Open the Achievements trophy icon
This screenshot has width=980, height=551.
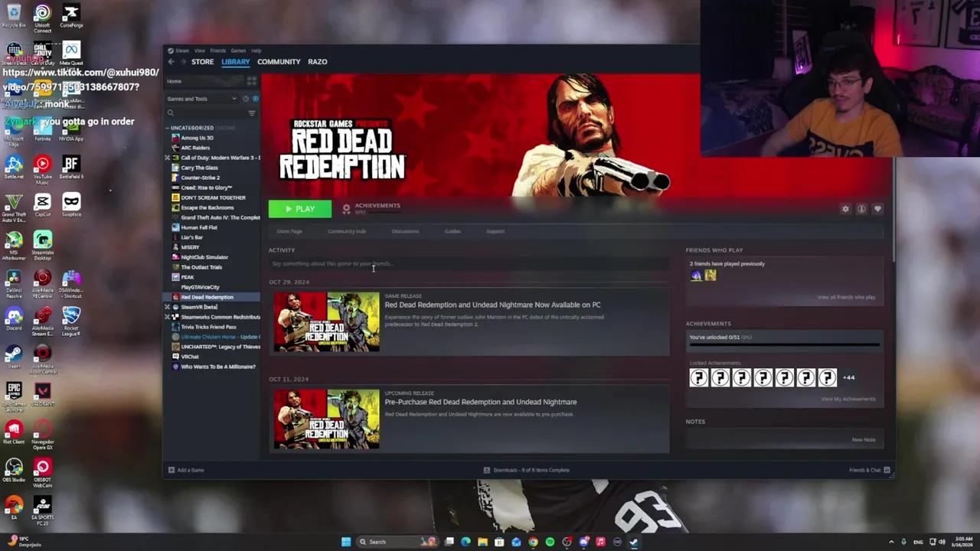[346, 208]
